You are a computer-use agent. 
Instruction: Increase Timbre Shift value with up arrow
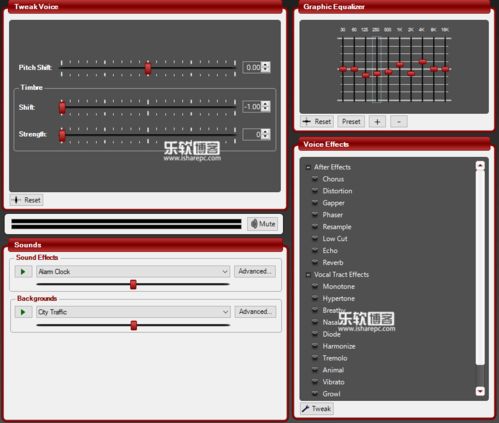pos(265,104)
